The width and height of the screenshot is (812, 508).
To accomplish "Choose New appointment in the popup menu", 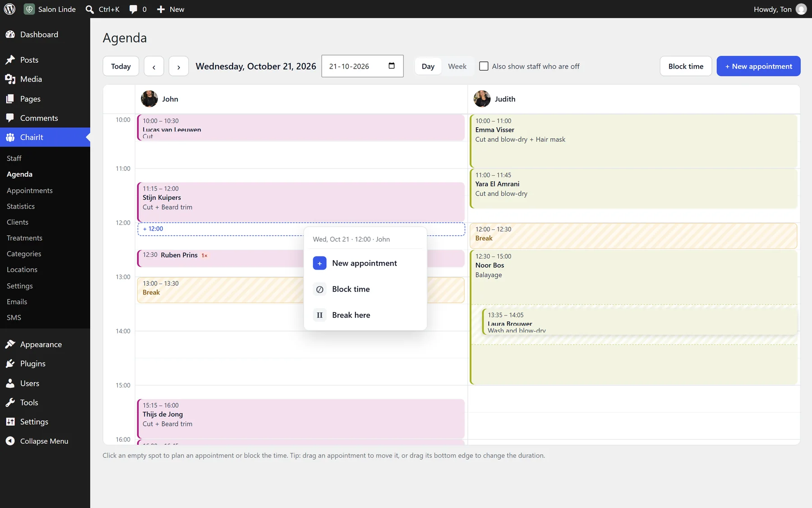I will tap(365, 263).
